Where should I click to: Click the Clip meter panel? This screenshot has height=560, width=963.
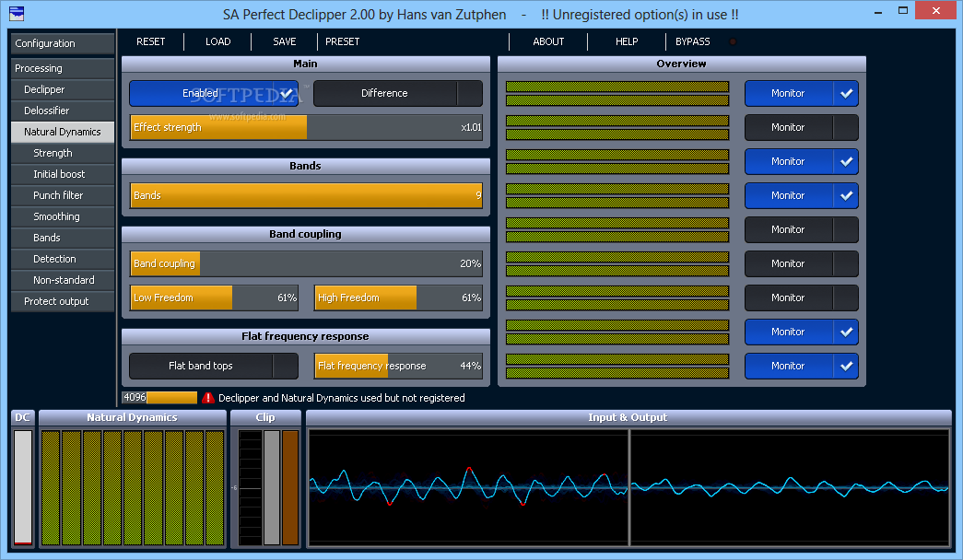[265, 479]
